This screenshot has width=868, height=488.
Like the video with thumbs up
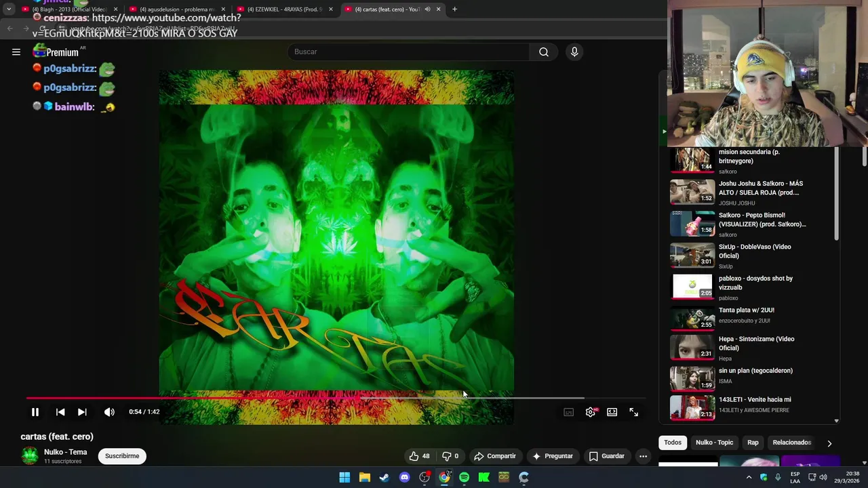point(419,456)
